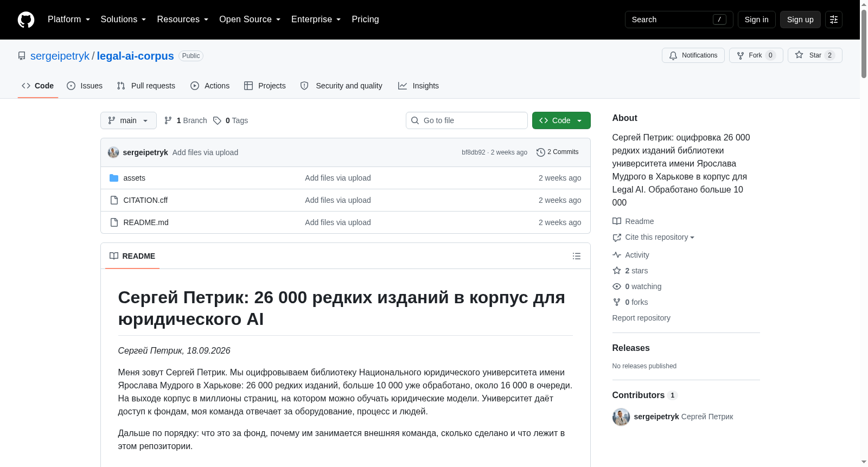This screenshot has height=467, width=868.
Task: Open the Security and quality tab
Action: pyautogui.click(x=341, y=86)
